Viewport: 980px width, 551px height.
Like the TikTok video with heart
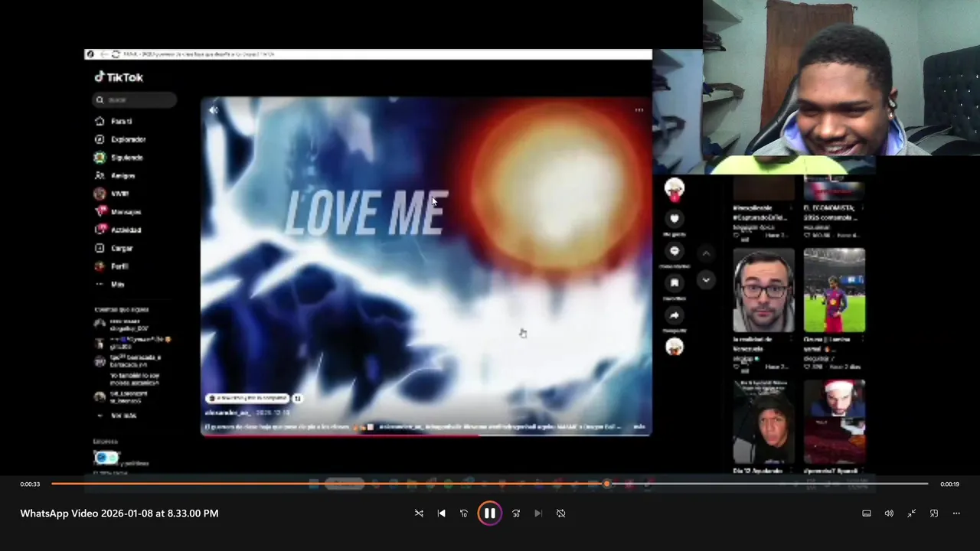[x=675, y=219]
